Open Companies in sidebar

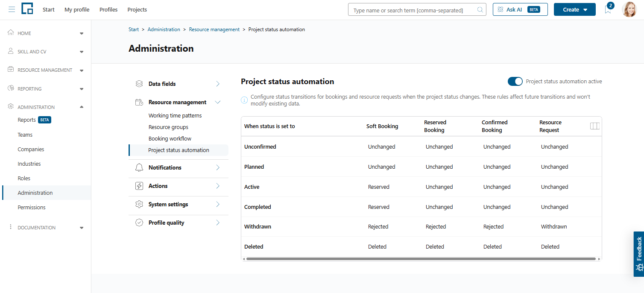[x=31, y=149]
